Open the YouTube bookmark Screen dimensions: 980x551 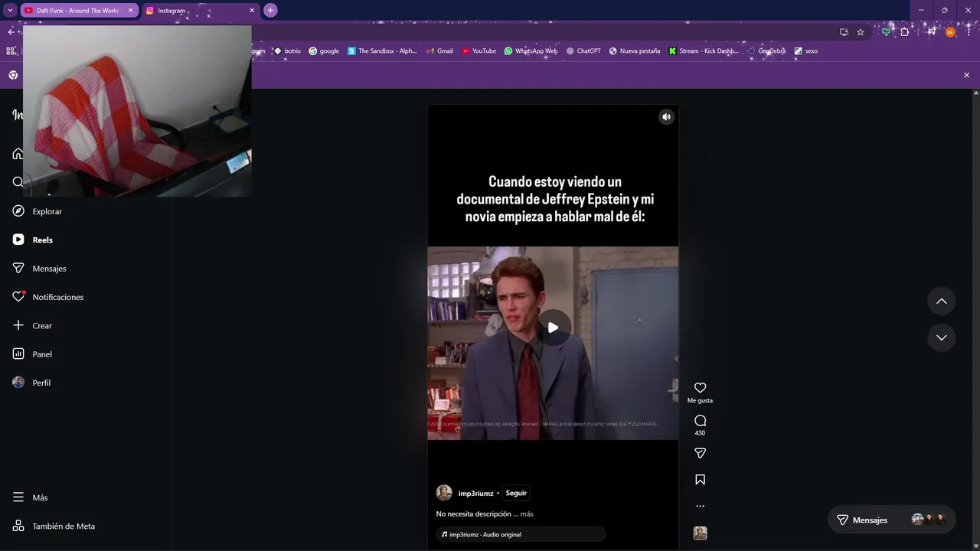tap(479, 51)
